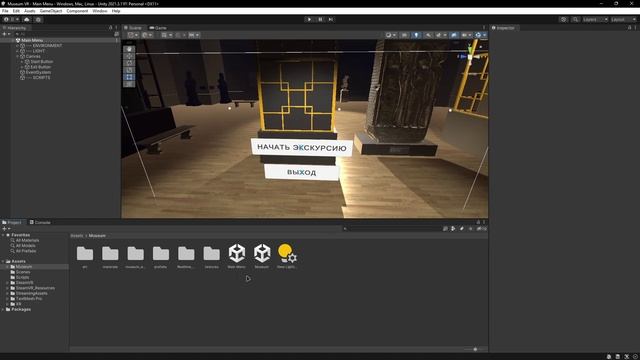The image size is (640, 360).
Task: Collapse the Canvas object in Hierarchy
Action: 17,56
